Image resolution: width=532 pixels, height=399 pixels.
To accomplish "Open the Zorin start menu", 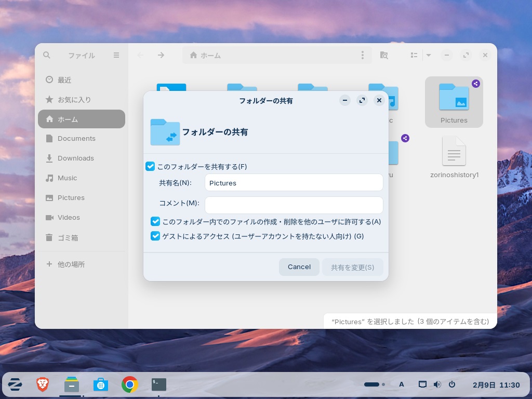I will [x=15, y=384].
